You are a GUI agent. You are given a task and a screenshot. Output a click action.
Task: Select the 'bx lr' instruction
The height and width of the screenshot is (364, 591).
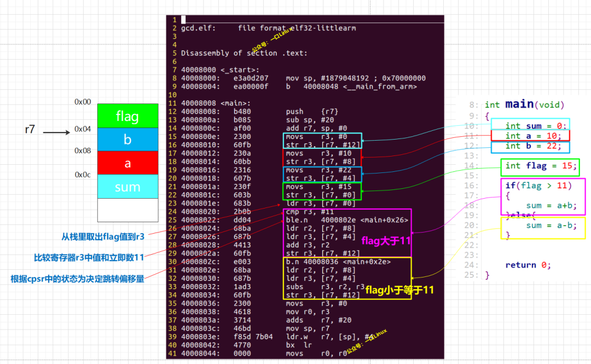(x=299, y=345)
